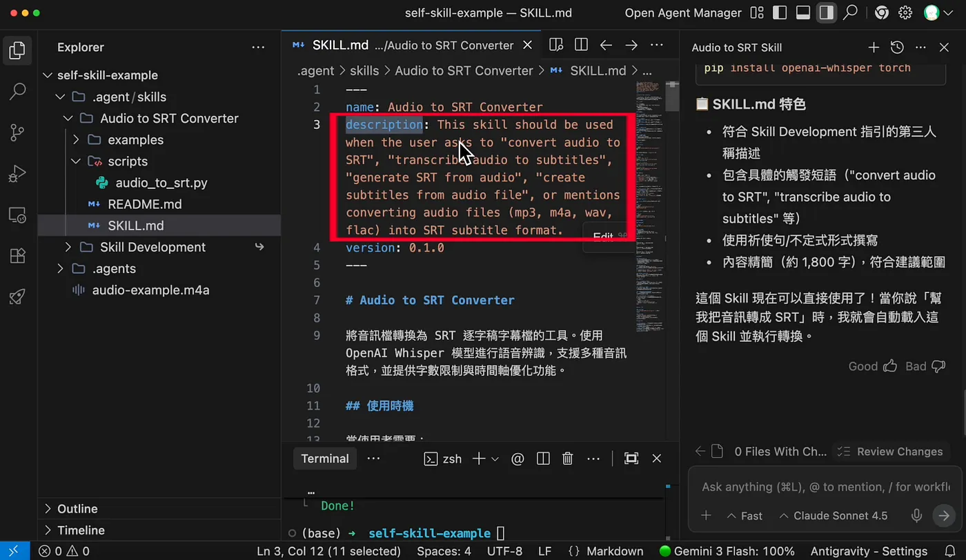Click the notifications bell in status bar
The image size is (966, 560).
950,551
